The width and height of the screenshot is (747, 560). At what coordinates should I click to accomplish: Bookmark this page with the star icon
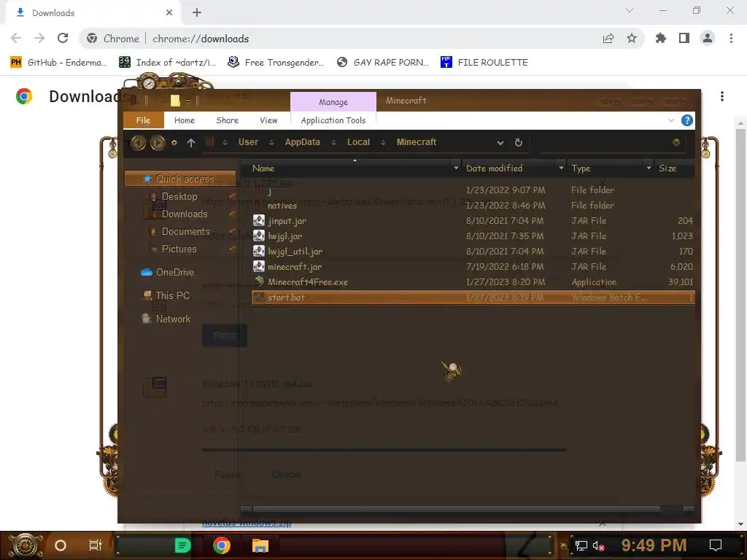pyautogui.click(x=632, y=38)
